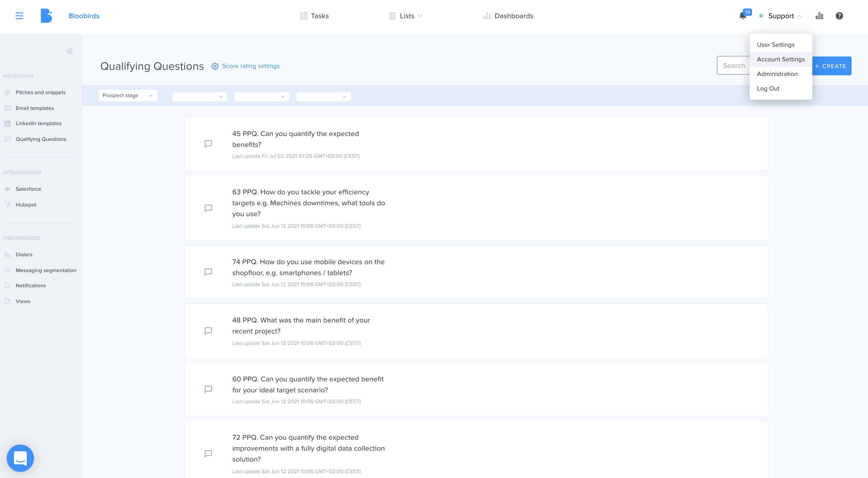Click the Hubspot icon in sidebar
This screenshot has height=478, width=868.
pos(7,204)
